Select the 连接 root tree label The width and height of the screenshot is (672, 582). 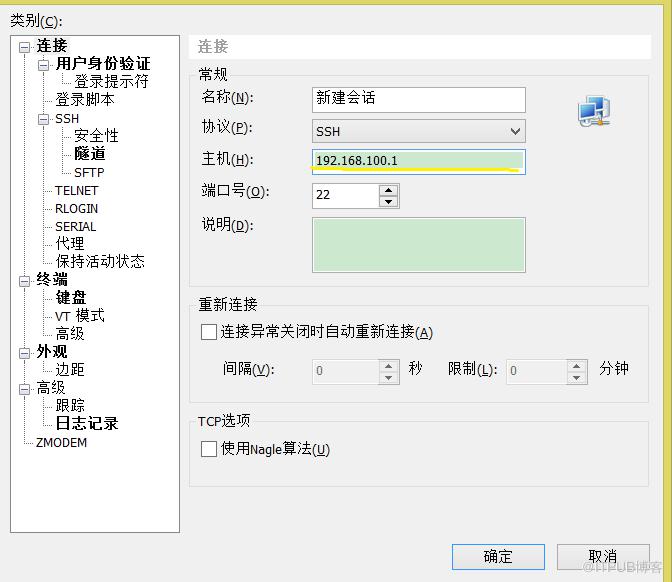click(51, 45)
